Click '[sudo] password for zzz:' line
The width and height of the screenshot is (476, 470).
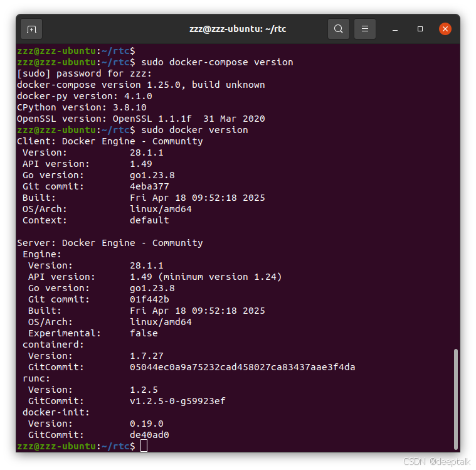(x=84, y=73)
